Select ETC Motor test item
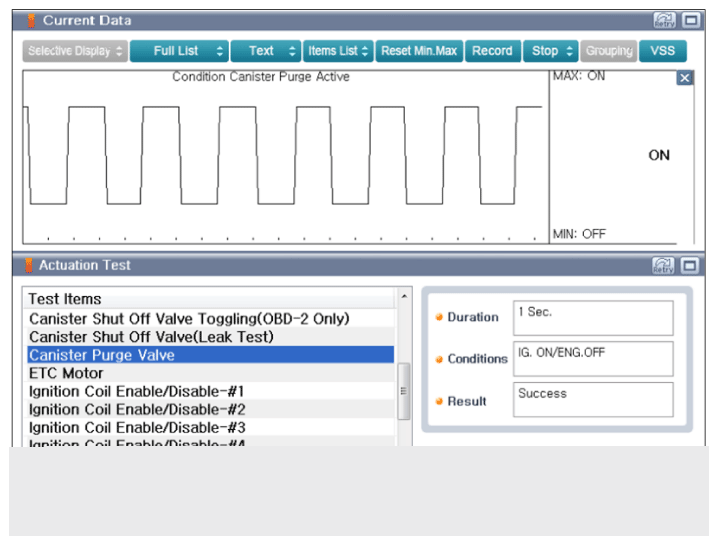 (66, 373)
